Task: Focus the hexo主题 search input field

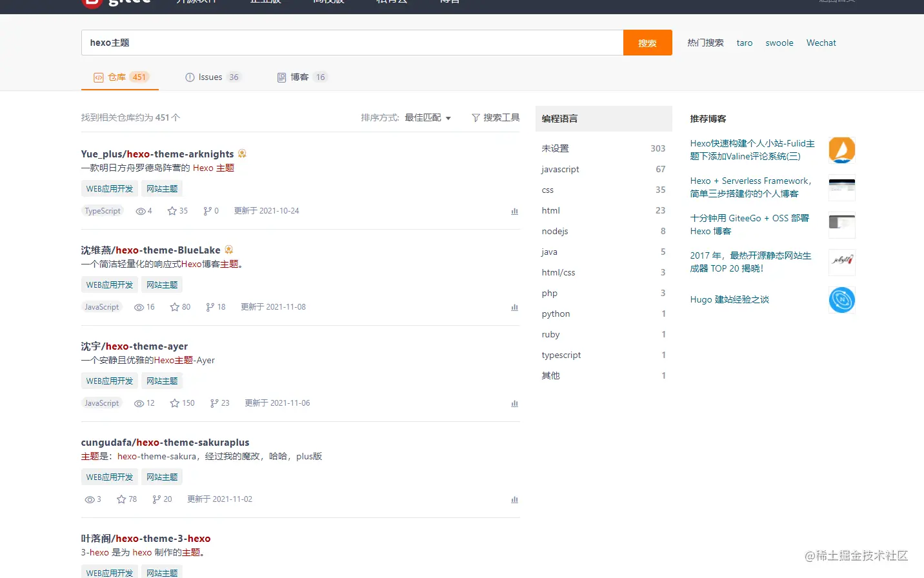Action: click(x=352, y=43)
